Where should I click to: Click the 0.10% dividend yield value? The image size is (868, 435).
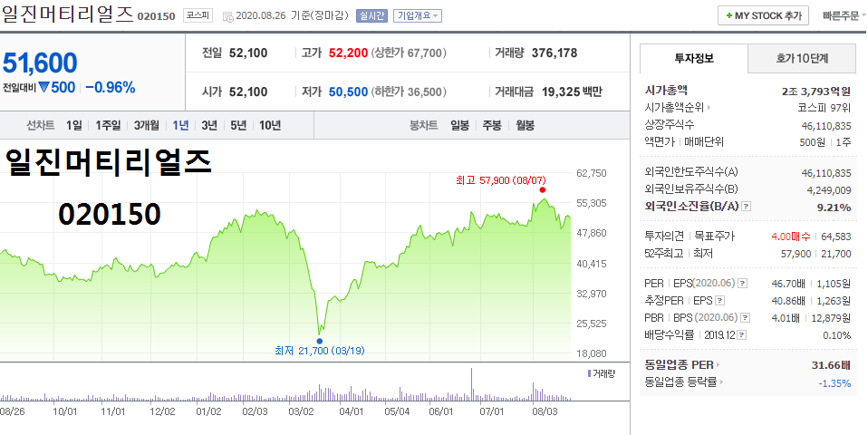coord(837,335)
